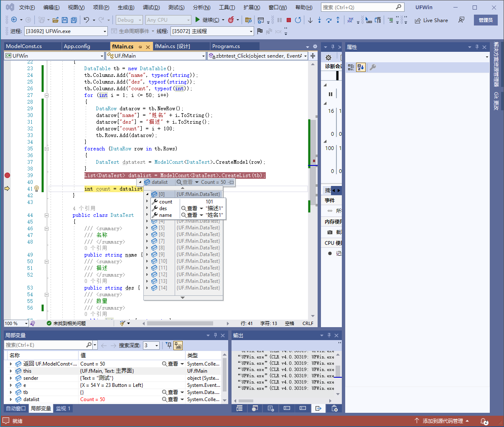Open the Git 更改 side tab
The width and height of the screenshot is (504, 427).
pyautogui.click(x=496, y=101)
